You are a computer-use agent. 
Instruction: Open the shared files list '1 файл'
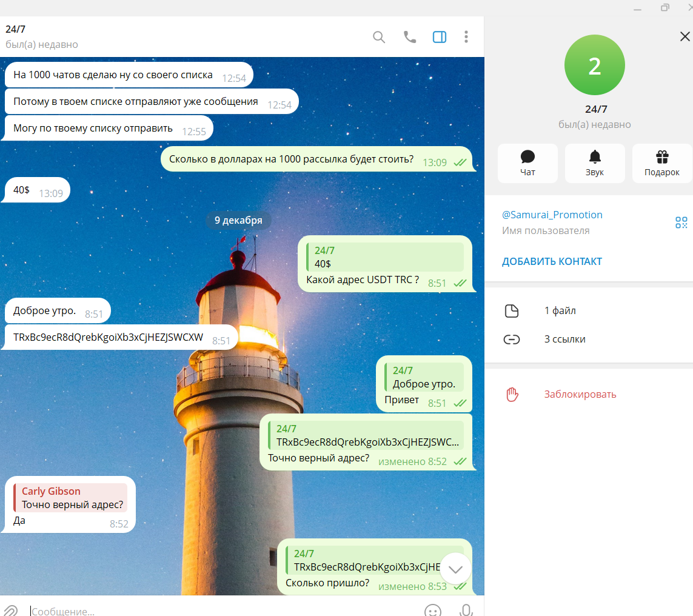pyautogui.click(x=559, y=310)
